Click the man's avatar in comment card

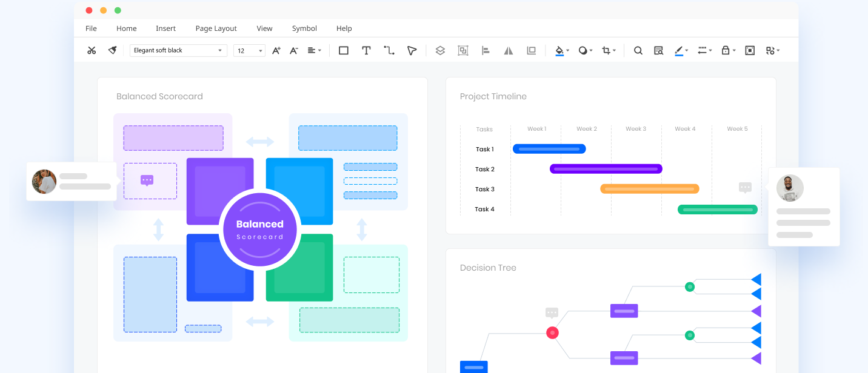pos(790,188)
